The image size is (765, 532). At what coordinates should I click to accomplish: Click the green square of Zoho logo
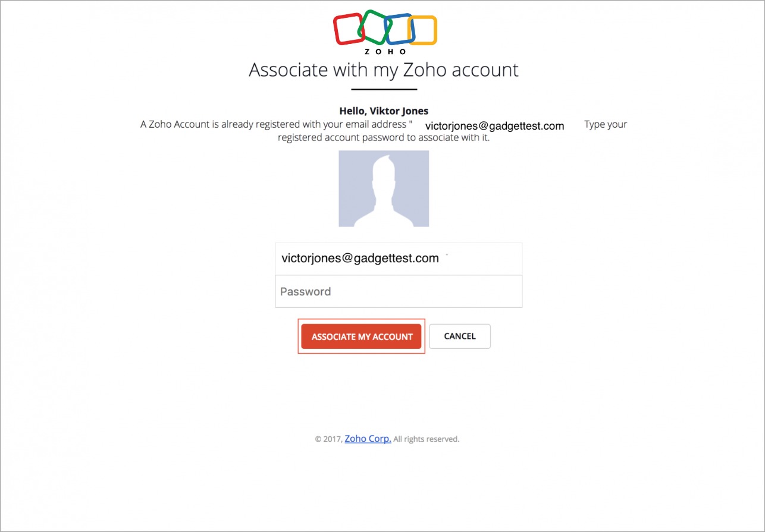pyautogui.click(x=374, y=27)
